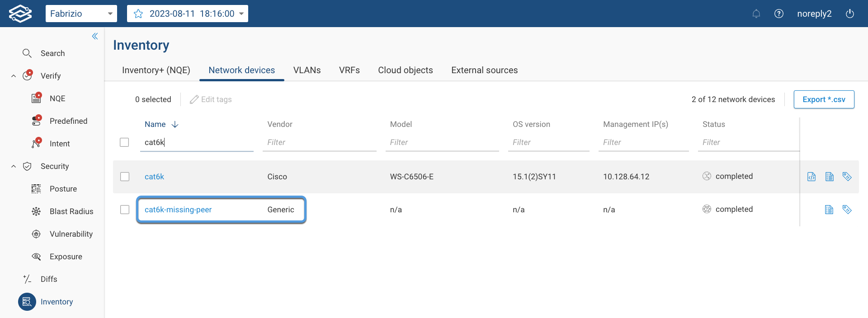This screenshot has width=868, height=318.
Task: Click the Vendor filter input field
Action: 319,142
